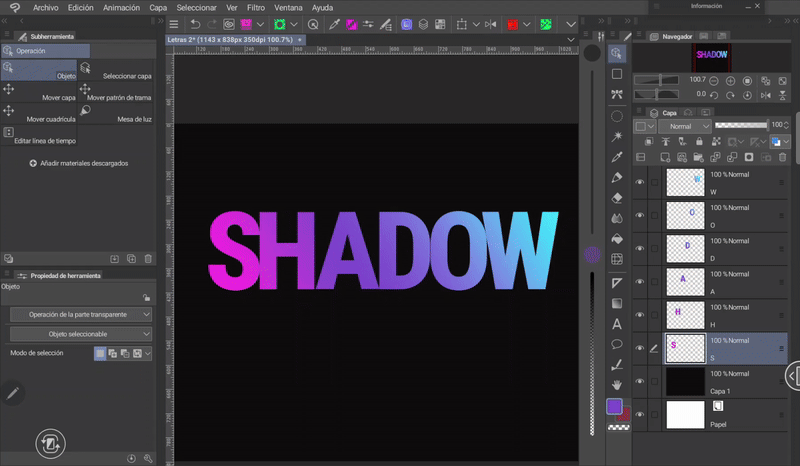The image size is (800, 466).
Task: Open the Normal blending mode dropdown
Action: click(686, 127)
